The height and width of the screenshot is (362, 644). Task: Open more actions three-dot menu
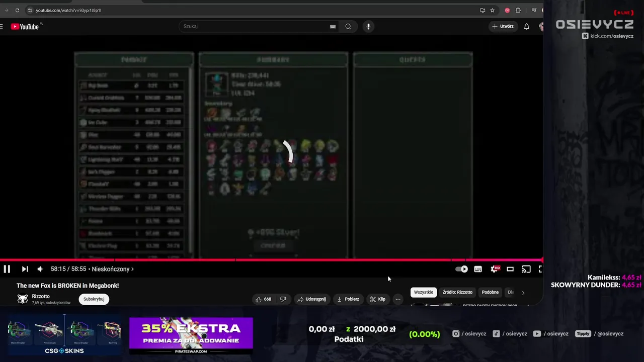(x=398, y=299)
